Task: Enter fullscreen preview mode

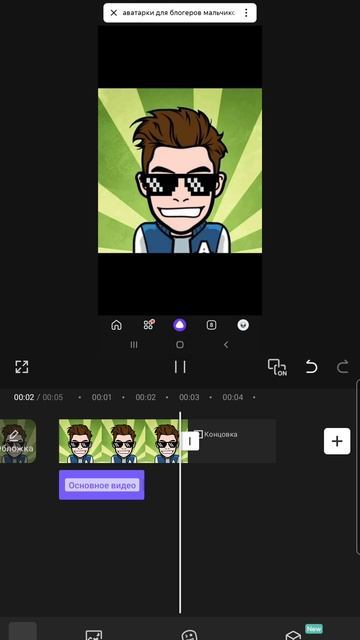Action: click(22, 367)
